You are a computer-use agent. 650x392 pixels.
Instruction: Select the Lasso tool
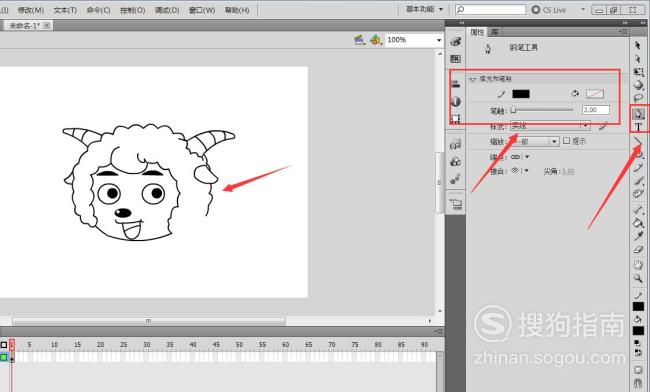click(638, 98)
